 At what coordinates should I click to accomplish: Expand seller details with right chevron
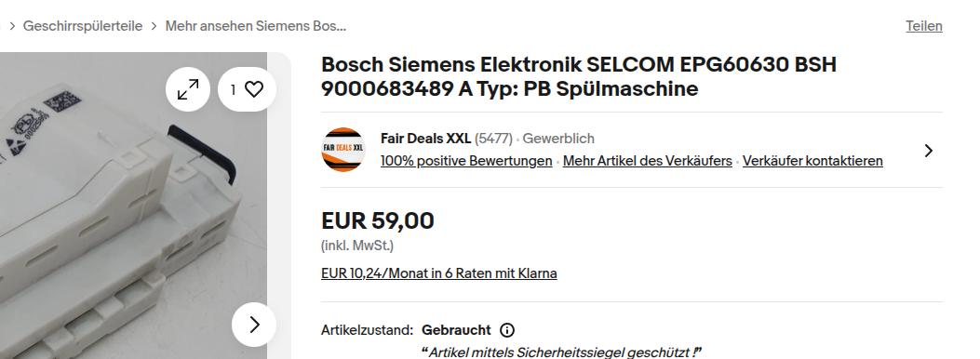coord(929,151)
